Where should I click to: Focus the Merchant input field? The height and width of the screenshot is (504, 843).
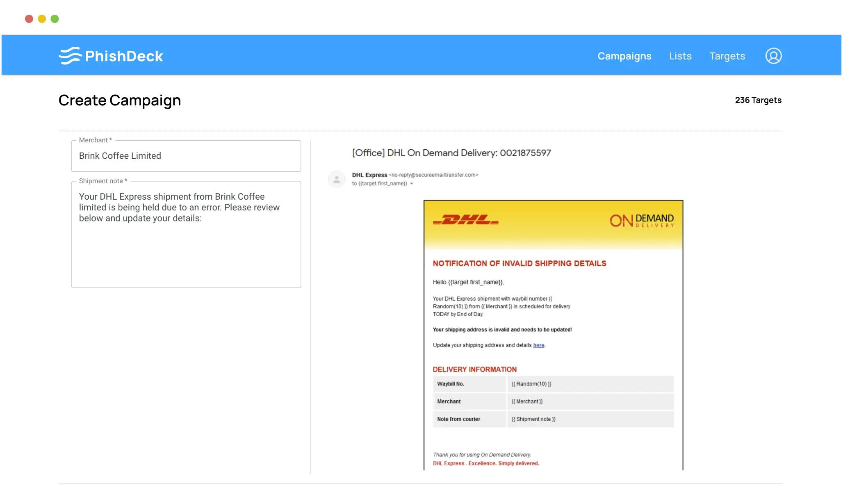[x=186, y=156]
